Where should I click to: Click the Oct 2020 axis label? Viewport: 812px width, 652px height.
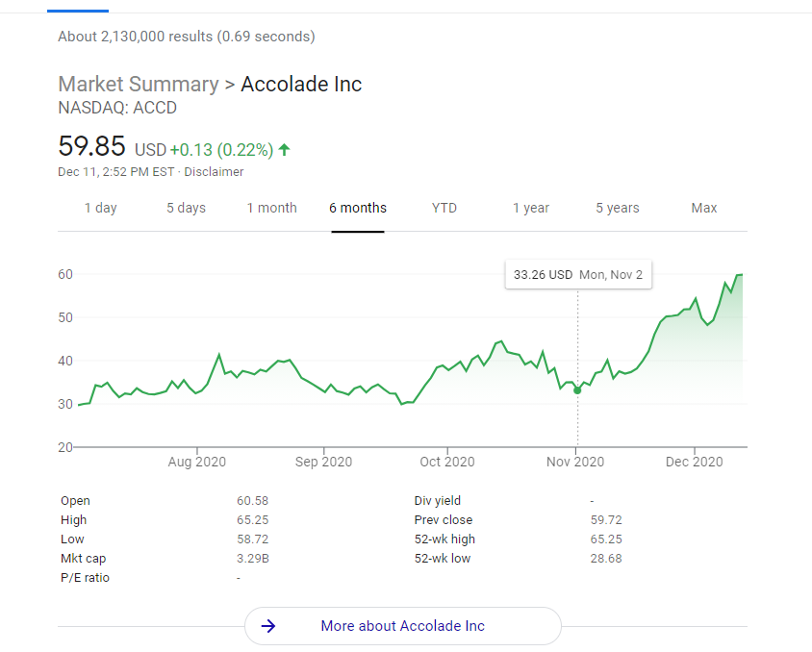coord(447,462)
